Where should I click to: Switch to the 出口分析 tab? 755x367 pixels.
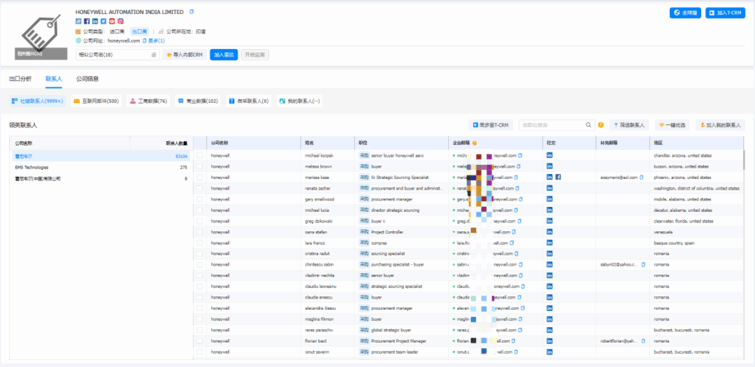click(x=20, y=79)
